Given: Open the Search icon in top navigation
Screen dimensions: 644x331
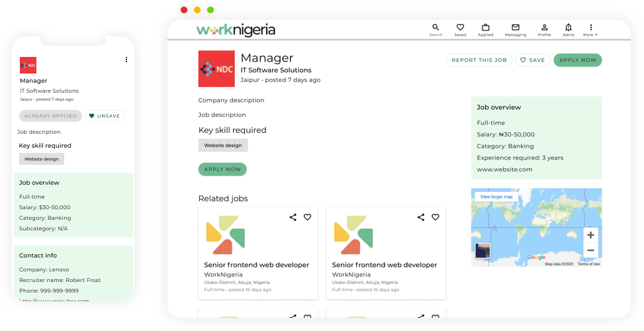Looking at the screenshot, I should point(436,29).
